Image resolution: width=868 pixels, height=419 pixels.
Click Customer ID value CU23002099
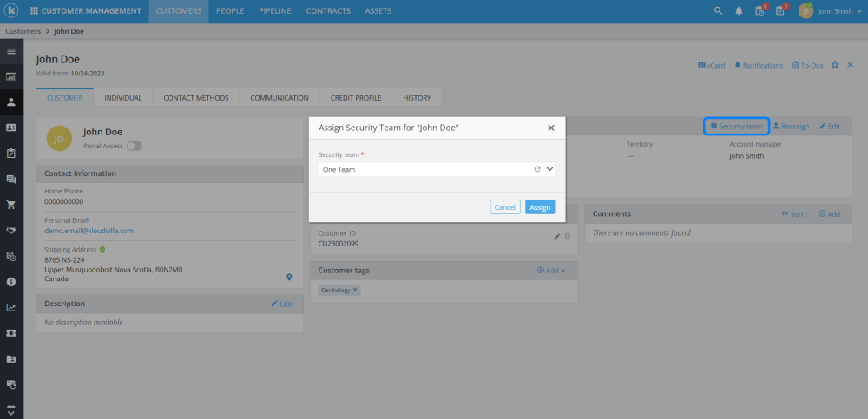[x=339, y=244]
